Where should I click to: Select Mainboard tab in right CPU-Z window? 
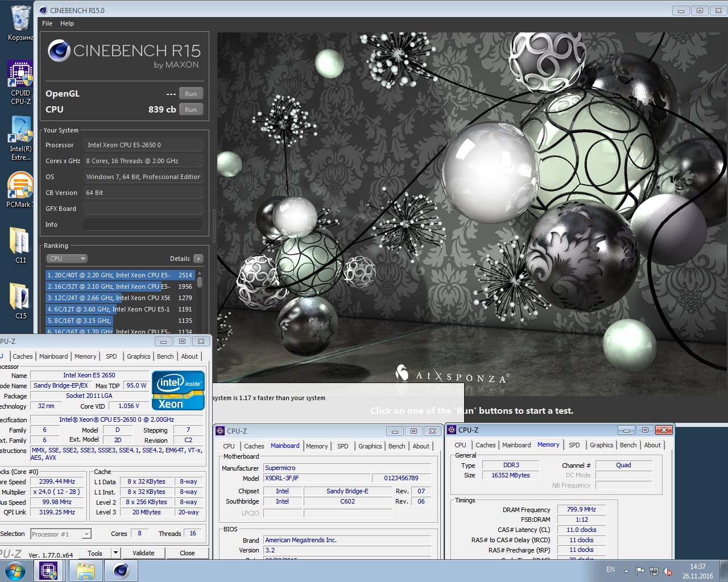[x=516, y=445]
